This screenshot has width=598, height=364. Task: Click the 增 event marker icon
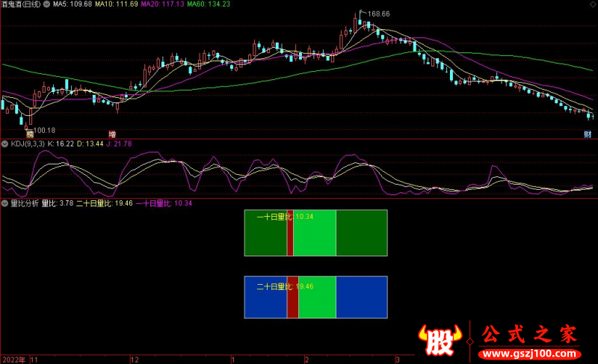coord(115,134)
